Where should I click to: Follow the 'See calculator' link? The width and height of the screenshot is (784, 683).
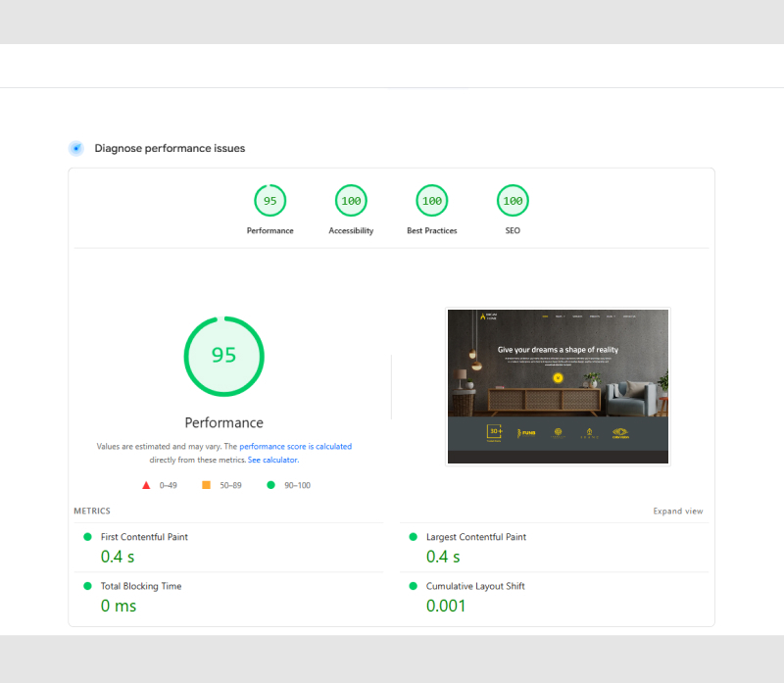[272, 460]
